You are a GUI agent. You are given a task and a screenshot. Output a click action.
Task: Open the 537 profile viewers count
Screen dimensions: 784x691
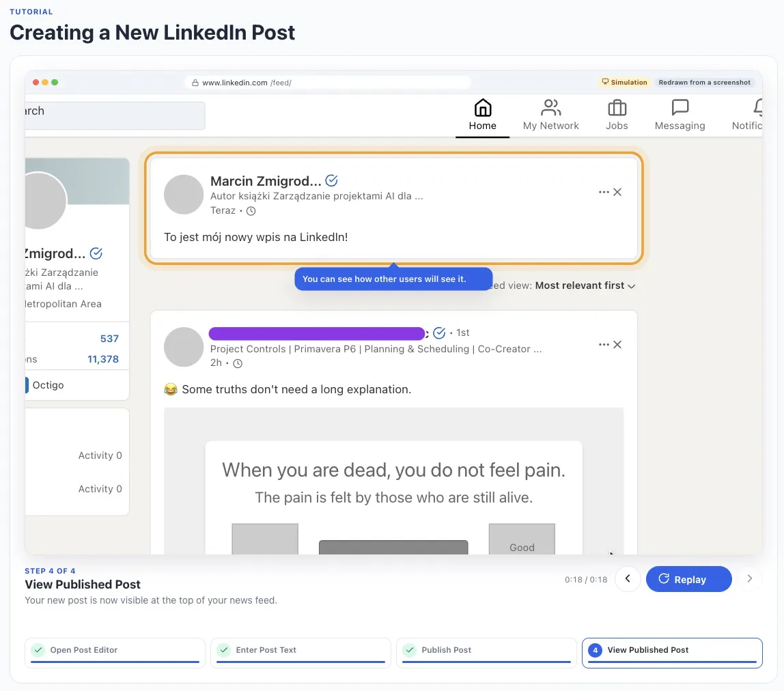109,339
